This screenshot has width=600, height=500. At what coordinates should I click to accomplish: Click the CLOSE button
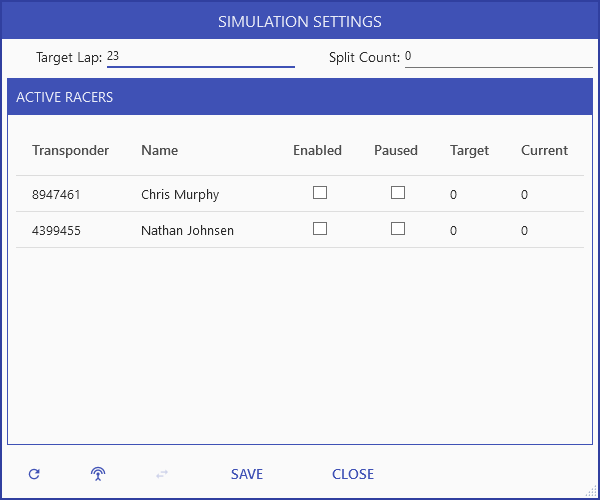[352, 474]
